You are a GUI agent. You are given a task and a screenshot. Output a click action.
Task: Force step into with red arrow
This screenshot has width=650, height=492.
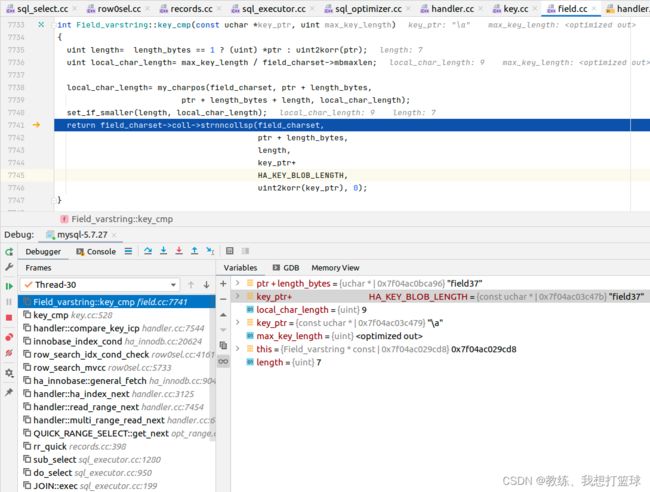179,251
